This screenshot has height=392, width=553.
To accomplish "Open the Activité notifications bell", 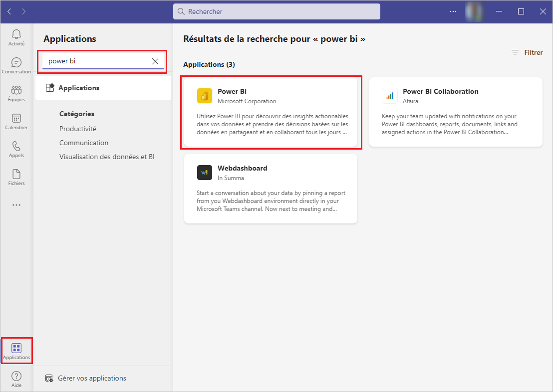I will point(16,34).
